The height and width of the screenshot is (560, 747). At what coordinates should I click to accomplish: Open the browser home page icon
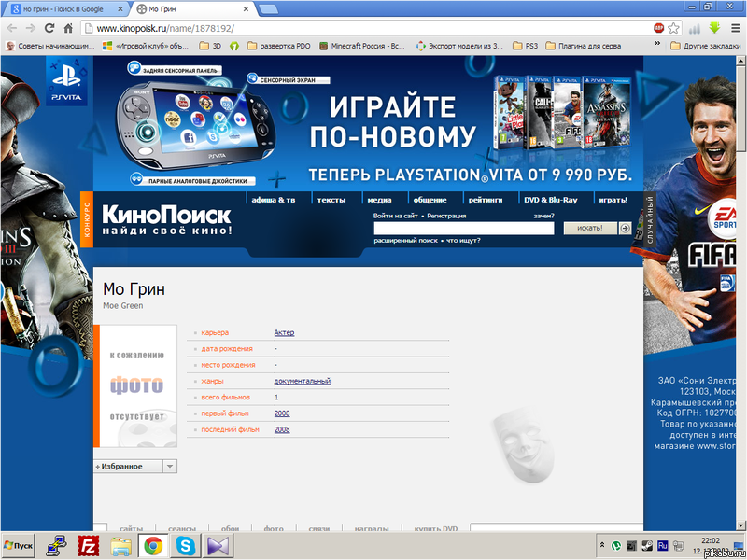(68, 28)
